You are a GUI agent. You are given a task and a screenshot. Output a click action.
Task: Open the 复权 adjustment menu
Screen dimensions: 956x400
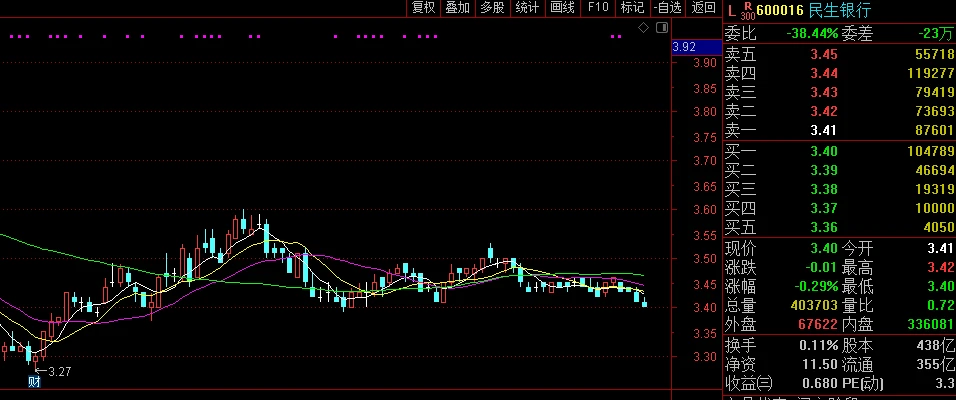423,7
